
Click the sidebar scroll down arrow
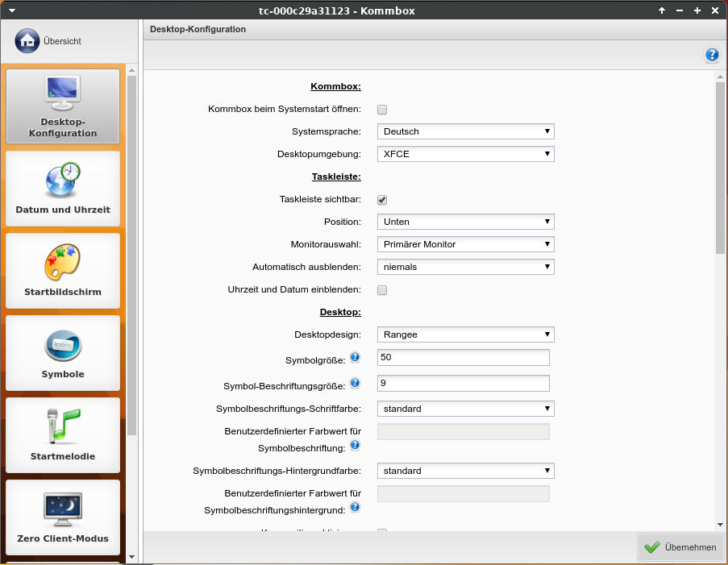click(x=132, y=556)
